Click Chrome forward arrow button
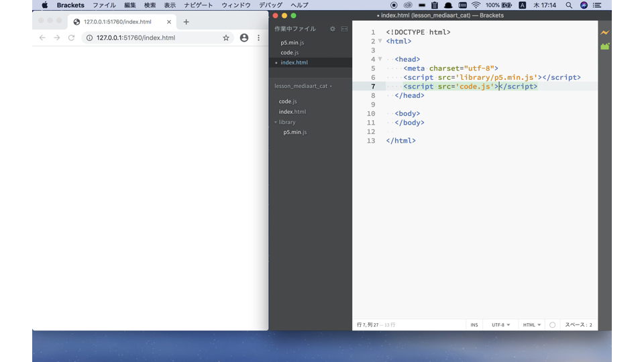The width and height of the screenshot is (644, 362). tap(56, 38)
